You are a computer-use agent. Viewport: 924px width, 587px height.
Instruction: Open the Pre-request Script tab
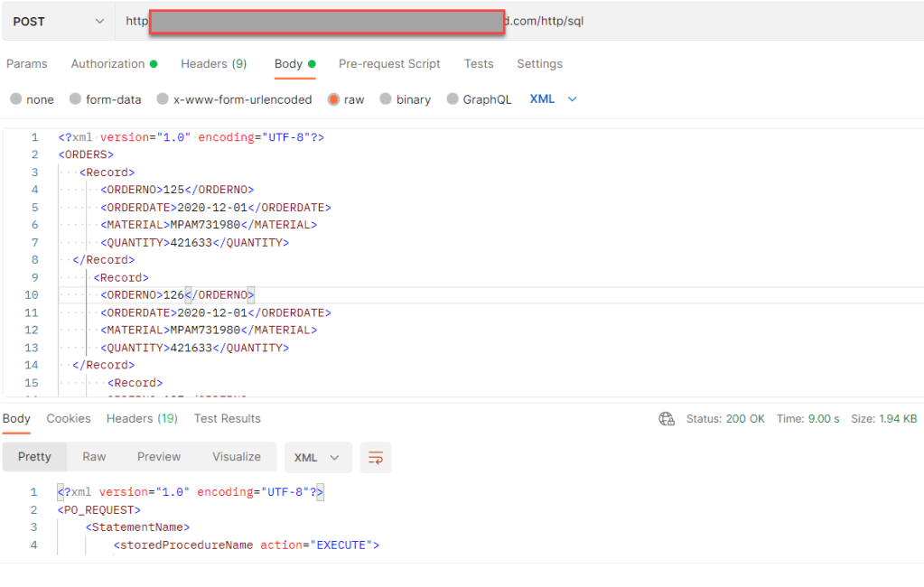coord(389,64)
